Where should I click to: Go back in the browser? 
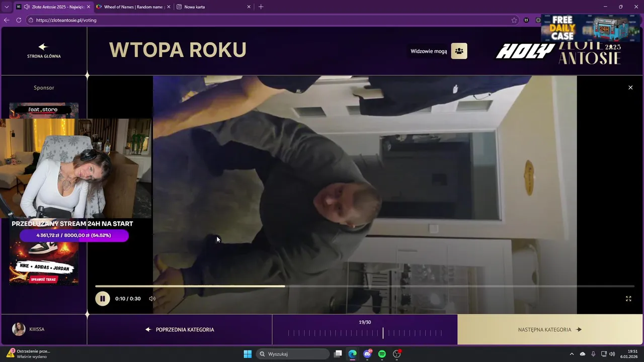pyautogui.click(x=7, y=20)
